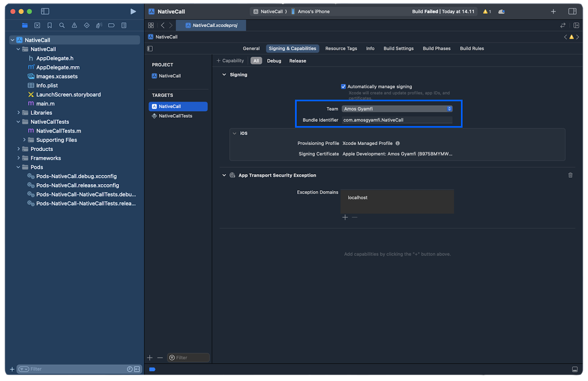Image resolution: width=588 pixels, height=381 pixels.
Task: Open the Find navigator with the magnifying glass icon
Action: click(x=62, y=25)
